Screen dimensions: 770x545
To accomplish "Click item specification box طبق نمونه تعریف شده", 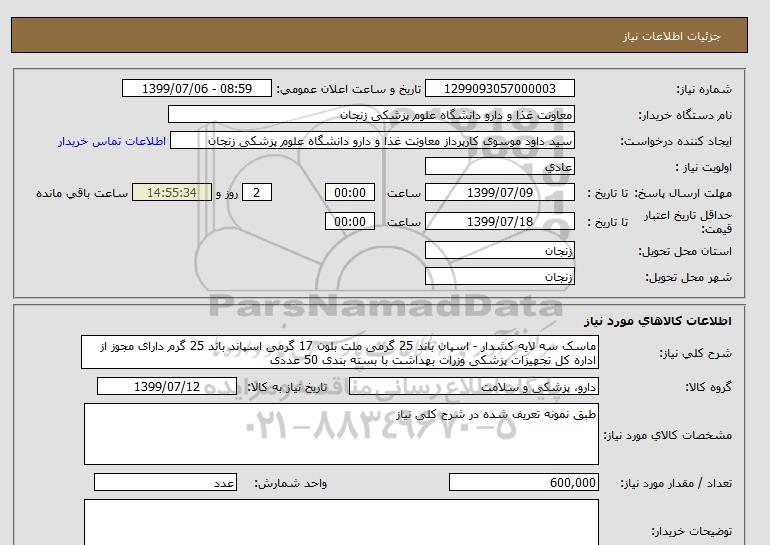I will (x=341, y=434).
